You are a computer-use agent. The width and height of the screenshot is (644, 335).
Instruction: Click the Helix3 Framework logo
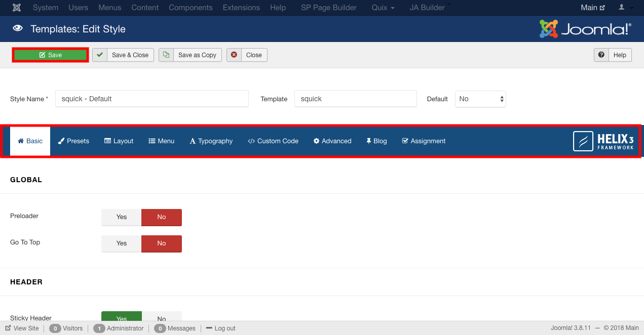pyautogui.click(x=603, y=141)
